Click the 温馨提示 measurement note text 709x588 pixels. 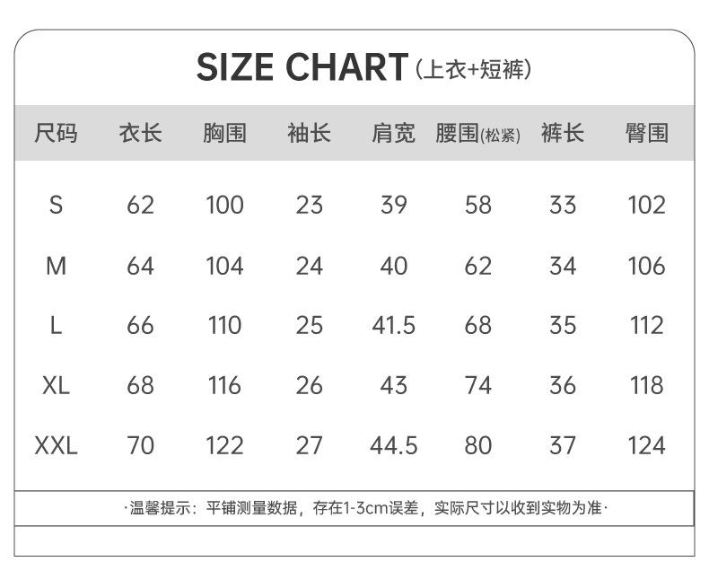point(365,508)
